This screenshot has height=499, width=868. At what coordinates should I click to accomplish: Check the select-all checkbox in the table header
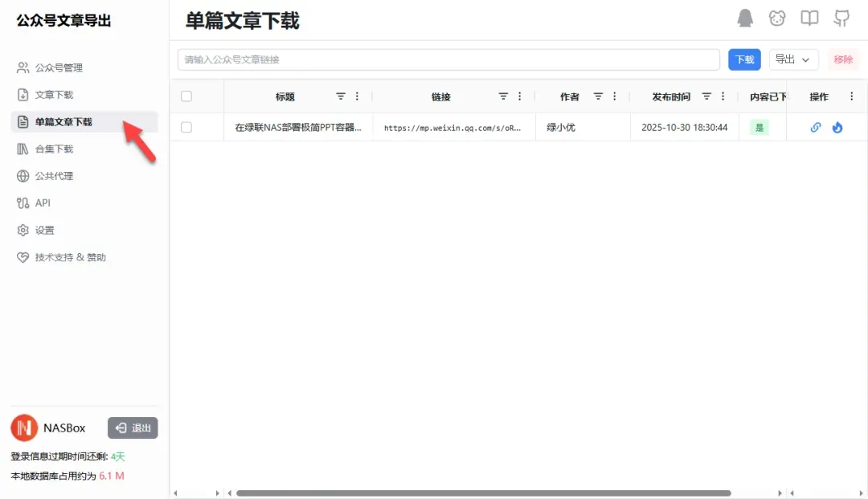pos(186,96)
